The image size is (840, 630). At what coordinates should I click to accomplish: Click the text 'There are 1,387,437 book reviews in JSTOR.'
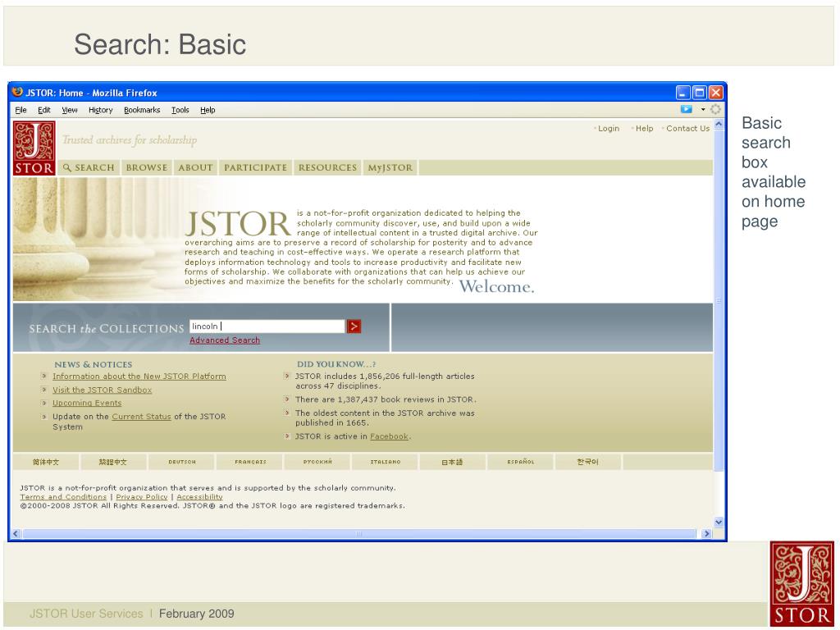(386, 399)
